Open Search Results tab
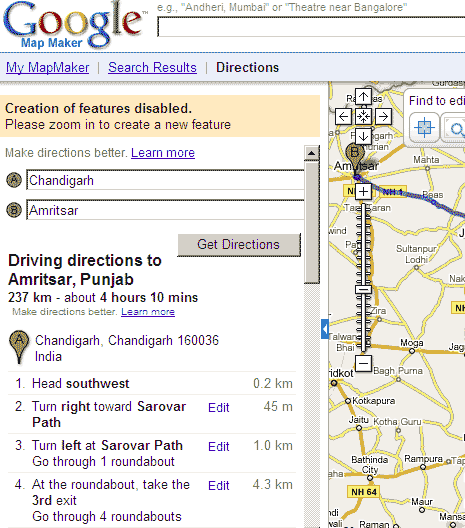The image size is (465, 528). click(x=152, y=68)
